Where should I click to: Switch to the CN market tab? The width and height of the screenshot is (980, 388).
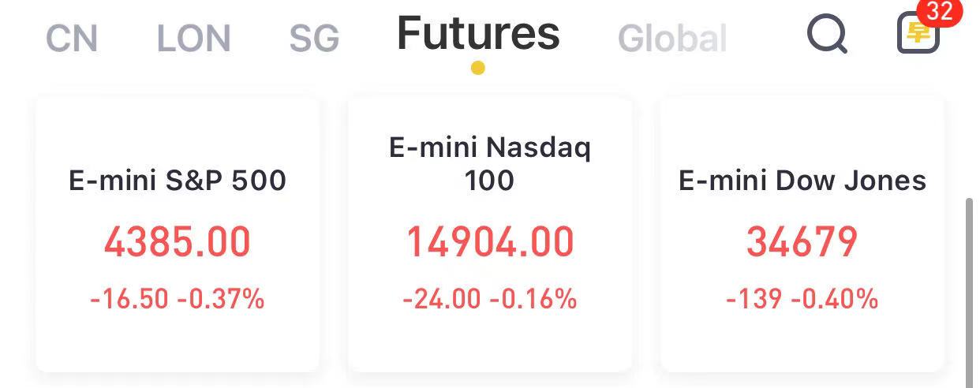point(72,39)
